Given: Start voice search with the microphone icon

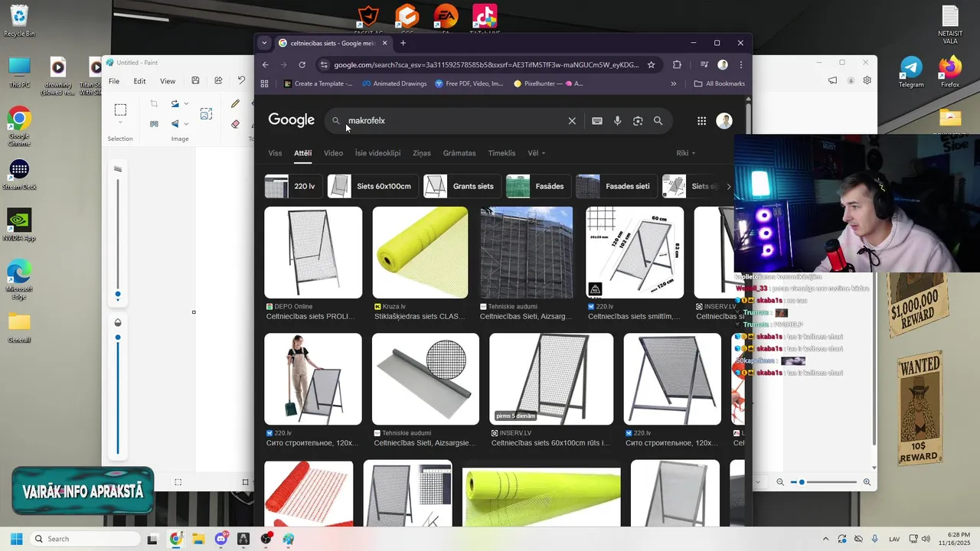Looking at the screenshot, I should click(618, 121).
